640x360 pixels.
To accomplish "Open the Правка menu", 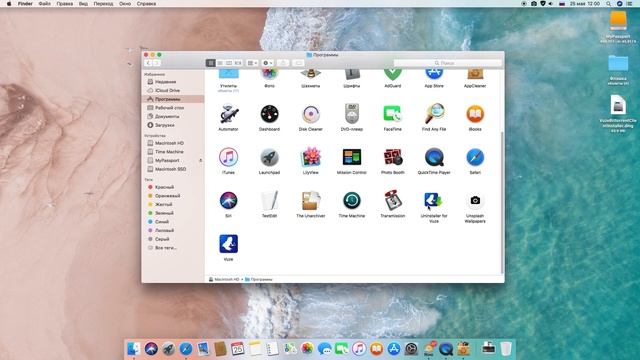I will (x=64, y=4).
